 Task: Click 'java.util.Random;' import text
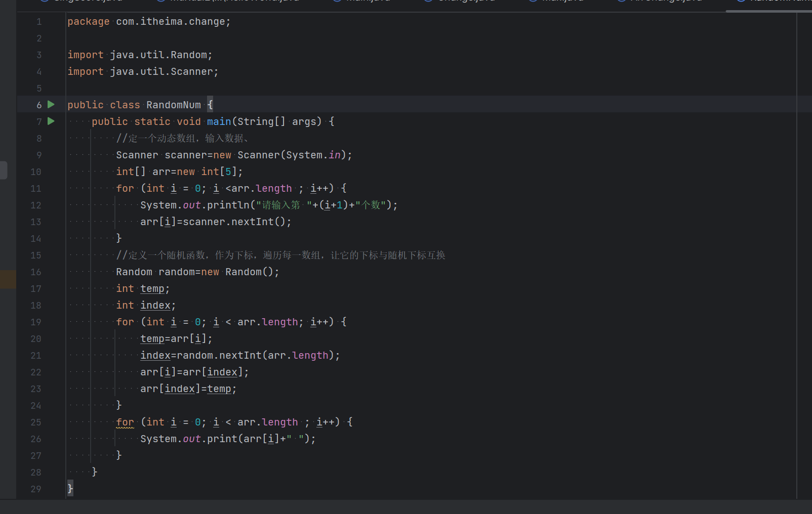point(161,55)
